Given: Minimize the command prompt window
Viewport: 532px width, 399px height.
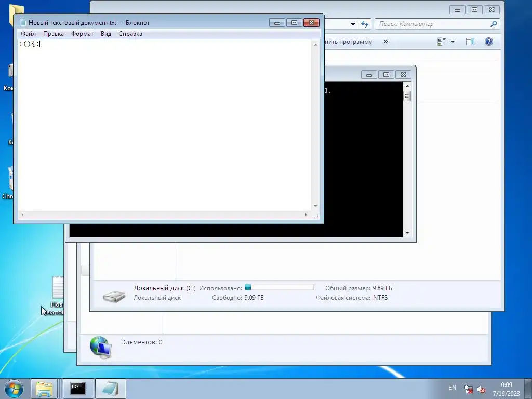Looking at the screenshot, I should tap(369, 75).
